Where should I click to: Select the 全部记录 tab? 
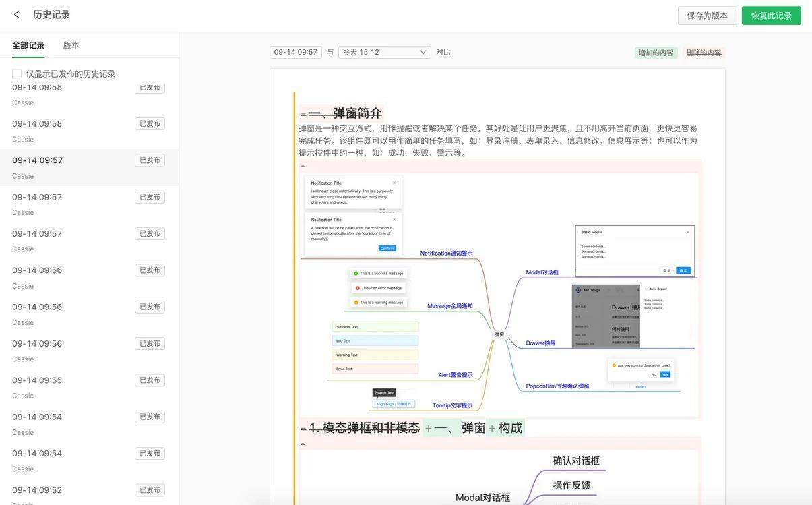click(x=28, y=45)
